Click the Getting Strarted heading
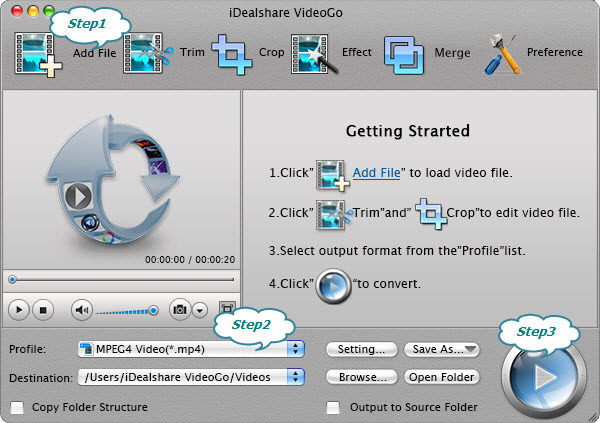 [x=408, y=131]
